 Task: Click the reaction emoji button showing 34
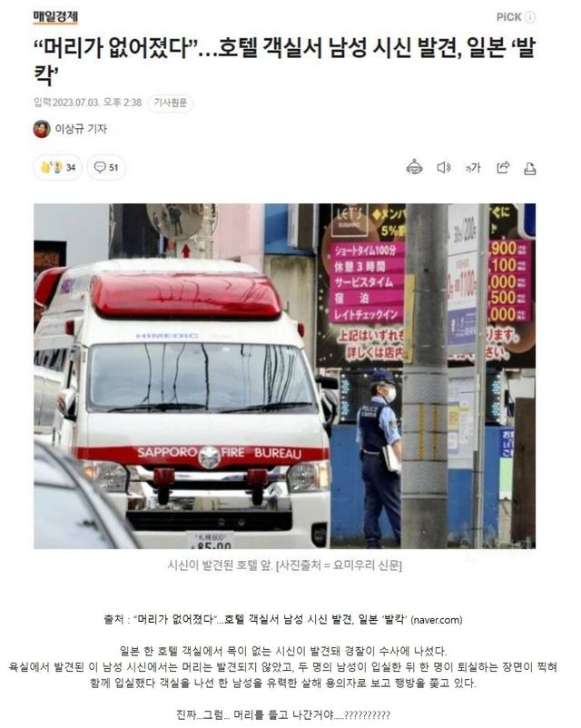[x=57, y=167]
